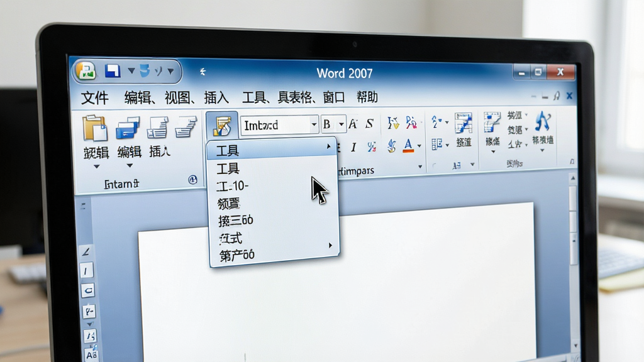Expand the arrow below the clipboard ribbon label
The width and height of the screenshot is (644, 362).
[x=96, y=167]
